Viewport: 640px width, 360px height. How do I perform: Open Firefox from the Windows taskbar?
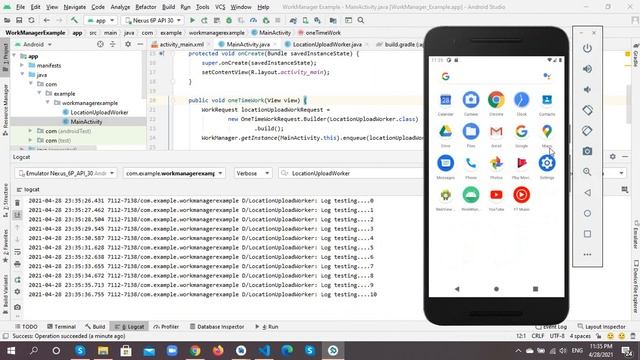218,351
